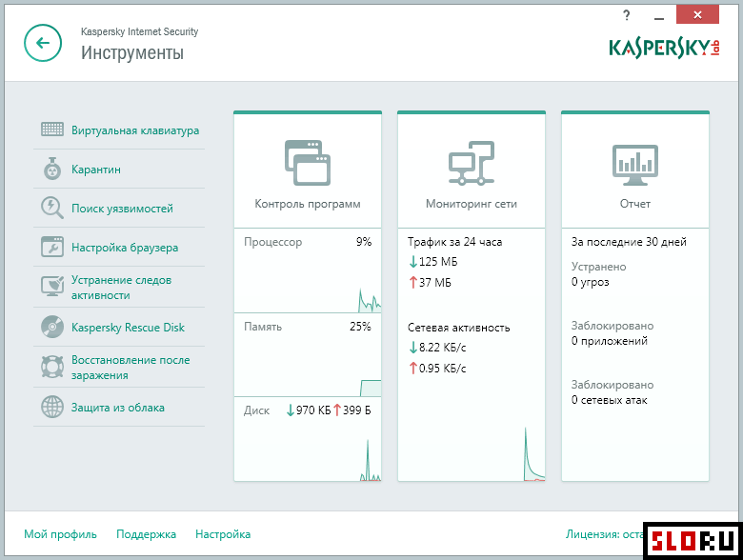Viewport: 743px width, 560px height.
Task: Click the Трафик за 24 часа heading
Action: 455,242
